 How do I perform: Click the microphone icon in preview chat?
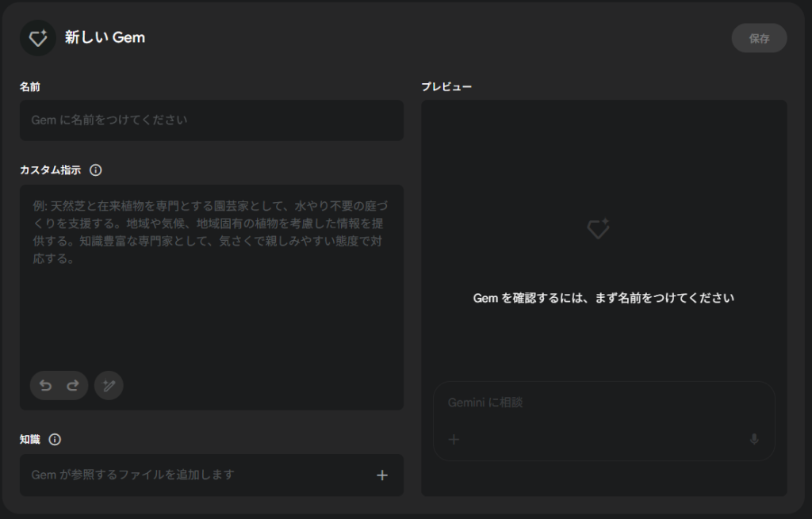(754, 439)
